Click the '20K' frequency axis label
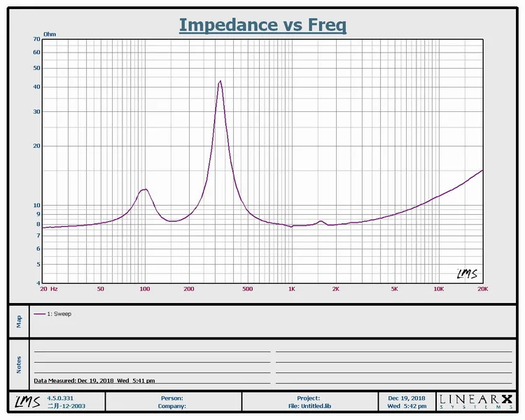 [x=482, y=288]
